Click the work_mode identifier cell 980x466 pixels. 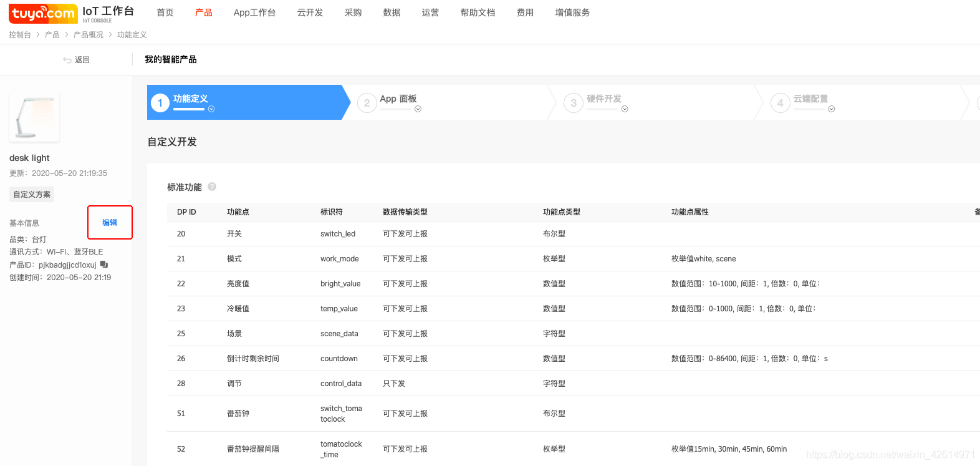tap(340, 259)
